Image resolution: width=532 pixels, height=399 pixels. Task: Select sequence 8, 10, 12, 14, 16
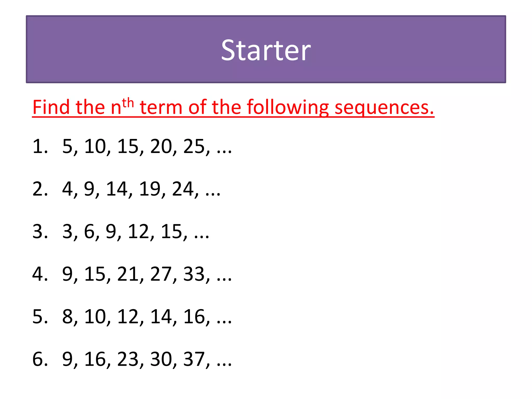pos(147,317)
